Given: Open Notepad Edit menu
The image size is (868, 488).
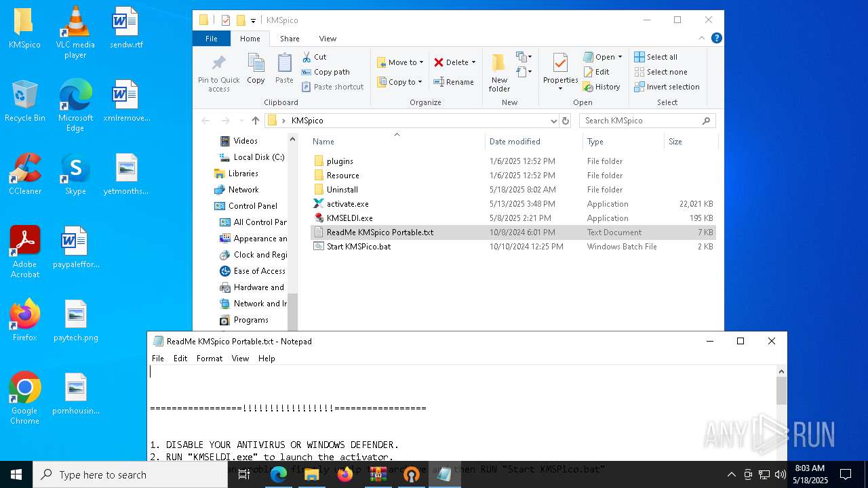Looking at the screenshot, I should tap(180, 359).
